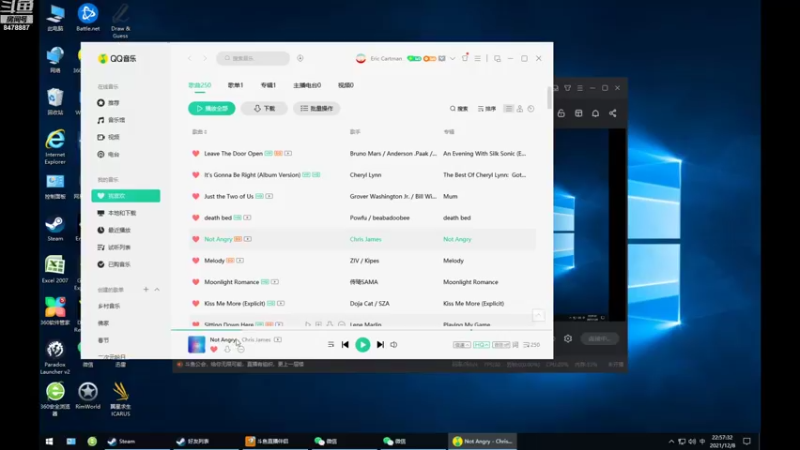Click the listen-to-identify icon beside search
Screen dimensions: 800x450
point(300,58)
